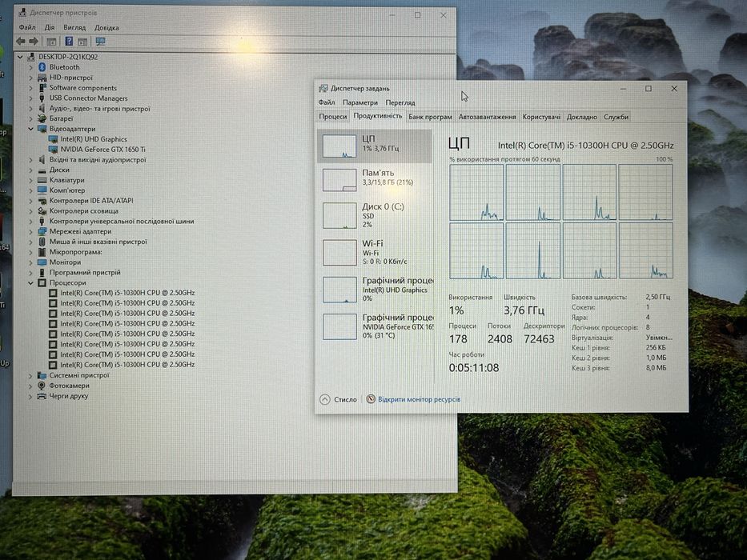
Task: Switch to the Користувачі tab
Action: coord(541,117)
